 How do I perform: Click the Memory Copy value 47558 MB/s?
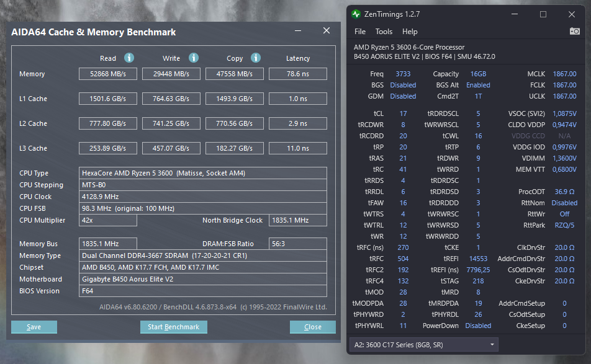point(235,74)
